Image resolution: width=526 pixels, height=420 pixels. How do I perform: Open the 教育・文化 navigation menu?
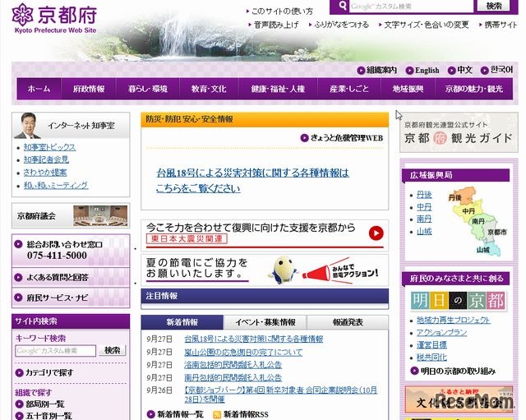(x=209, y=89)
